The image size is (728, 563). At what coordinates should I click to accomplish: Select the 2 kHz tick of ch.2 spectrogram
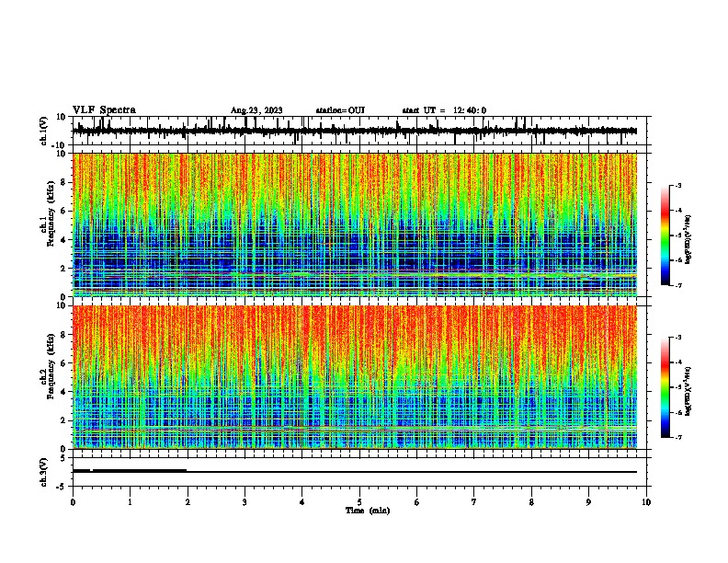coord(63,420)
